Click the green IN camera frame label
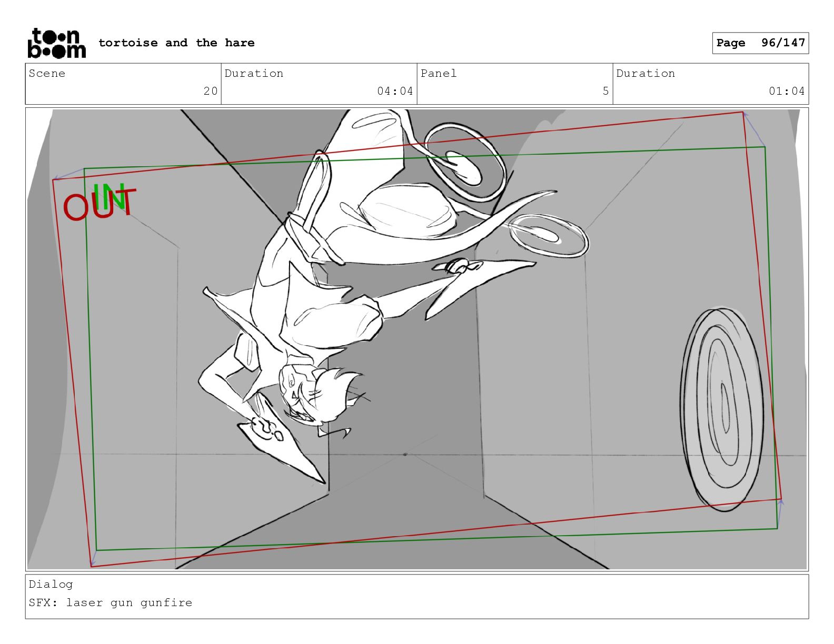Image resolution: width=834 pixels, height=644 pixels. [x=110, y=197]
